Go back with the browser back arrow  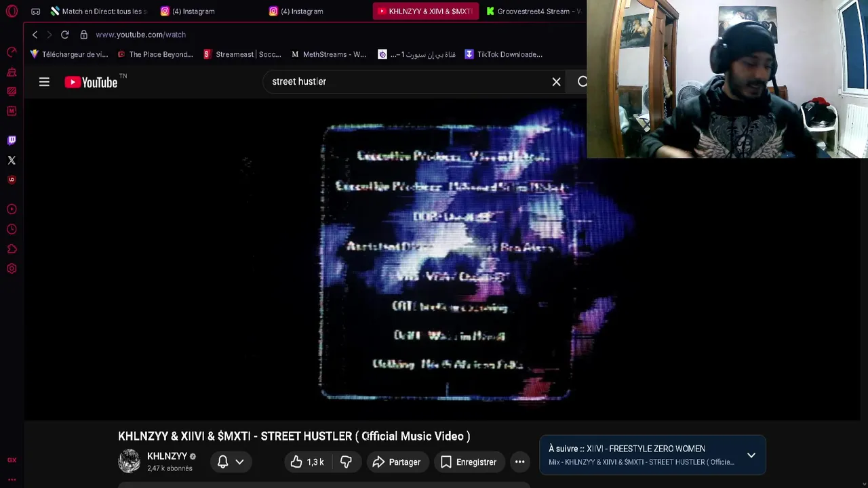click(35, 35)
